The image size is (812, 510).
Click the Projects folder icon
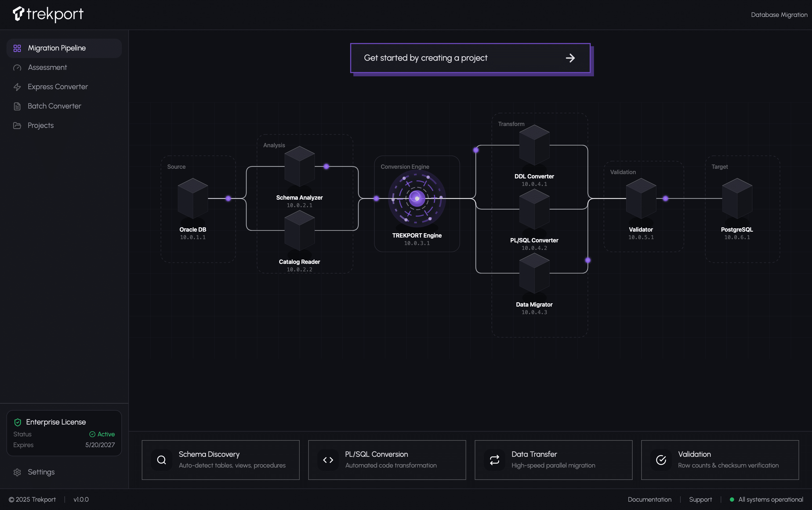point(17,125)
